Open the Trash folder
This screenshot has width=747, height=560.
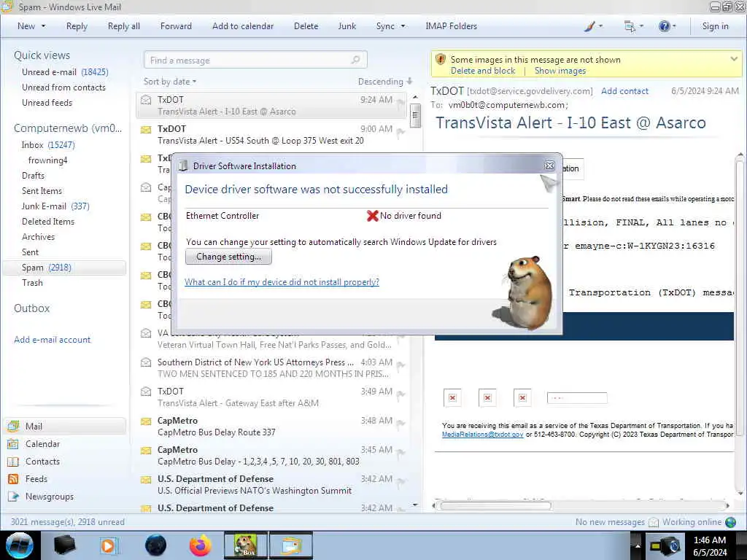(x=32, y=282)
